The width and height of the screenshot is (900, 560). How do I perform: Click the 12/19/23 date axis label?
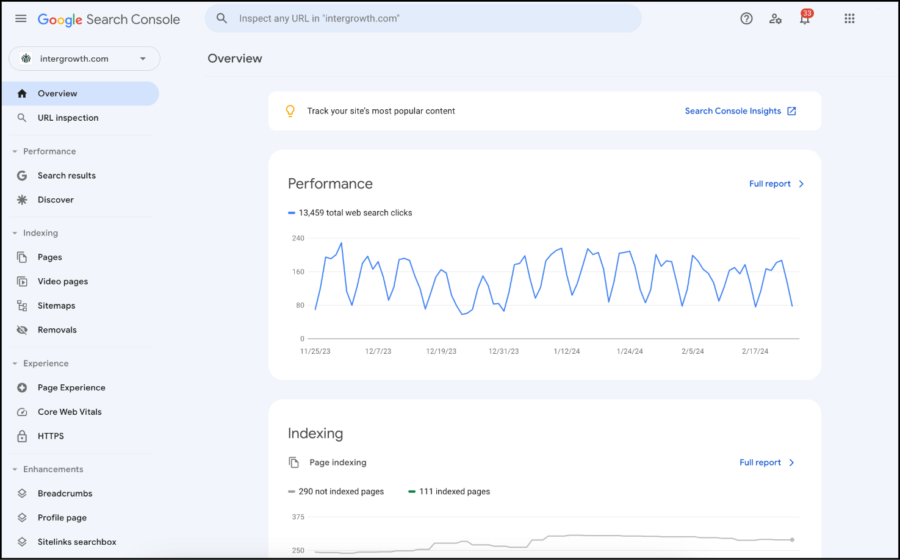tap(441, 351)
